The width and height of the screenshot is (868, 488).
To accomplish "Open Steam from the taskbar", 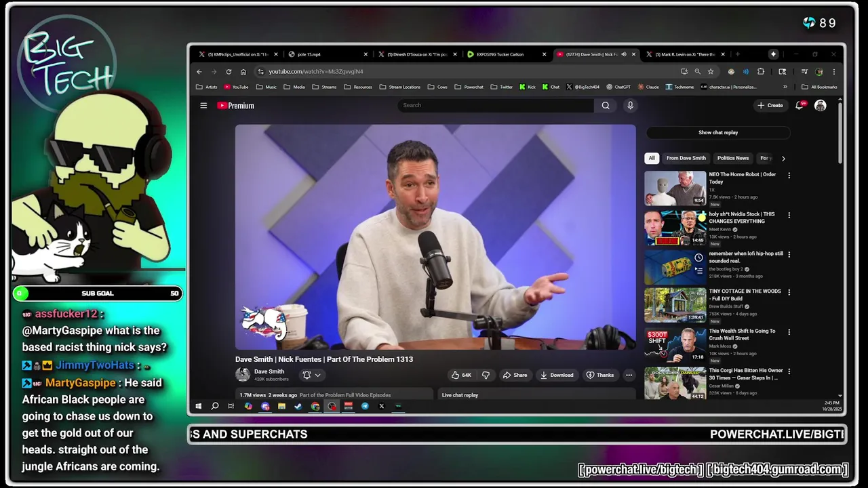I will [x=298, y=406].
